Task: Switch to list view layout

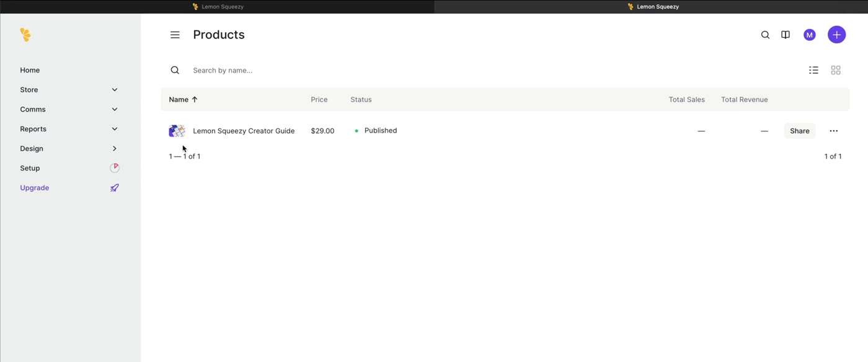Action: tap(813, 70)
